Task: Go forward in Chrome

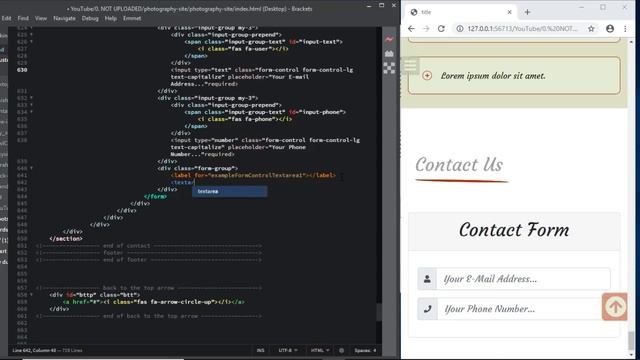Action: click(426, 29)
